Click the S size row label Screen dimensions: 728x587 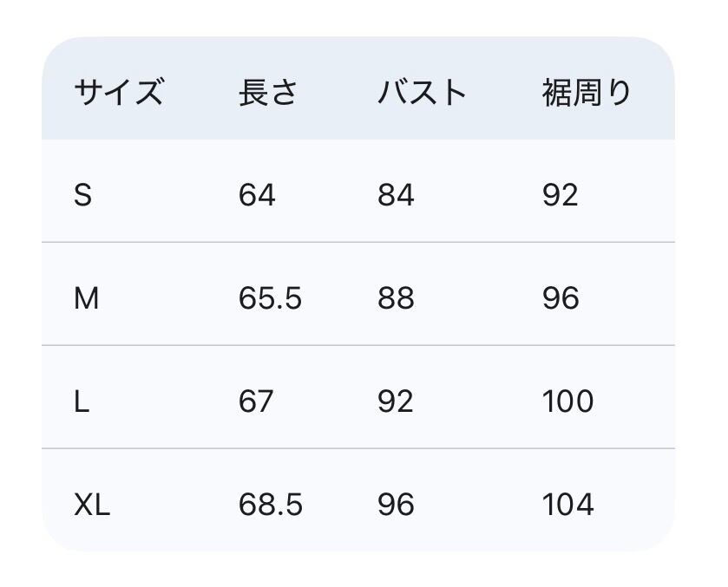coord(82,195)
